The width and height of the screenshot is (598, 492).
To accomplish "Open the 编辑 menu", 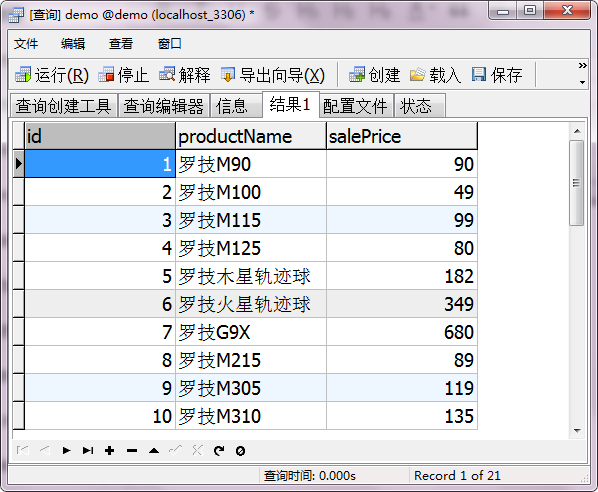I will [73, 44].
